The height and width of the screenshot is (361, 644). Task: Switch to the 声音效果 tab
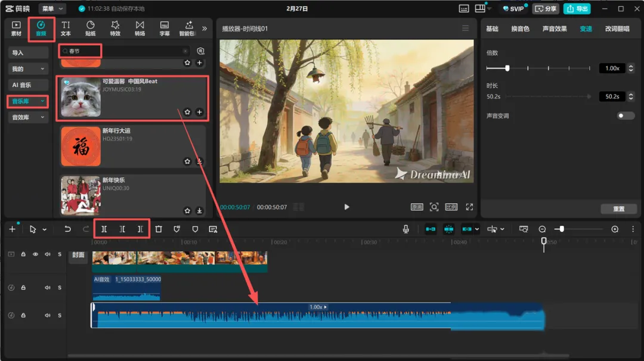pos(555,29)
